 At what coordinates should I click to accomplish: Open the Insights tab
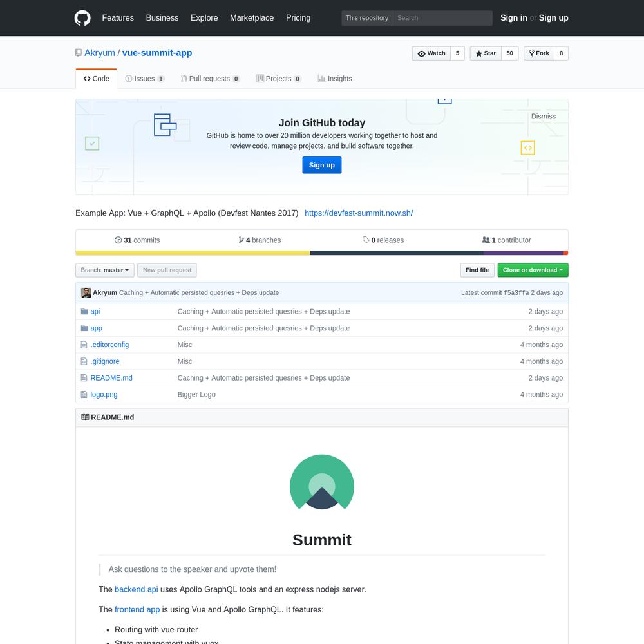(x=335, y=79)
